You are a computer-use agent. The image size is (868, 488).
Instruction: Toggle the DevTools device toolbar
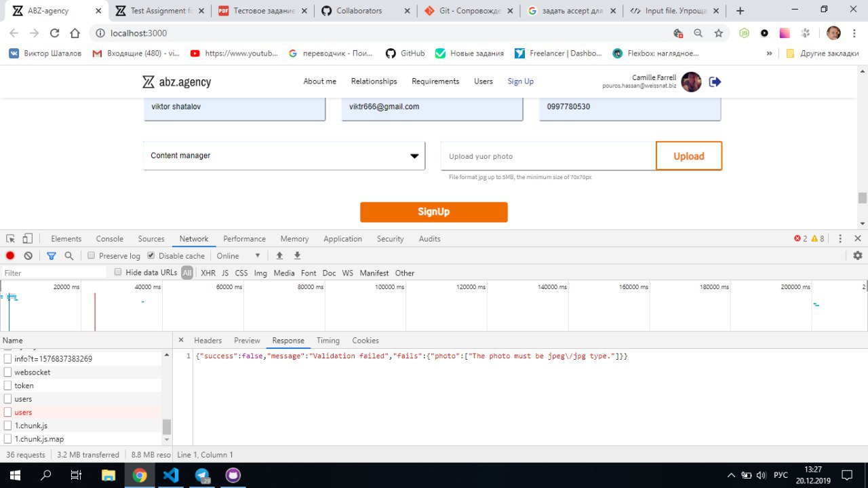(x=27, y=238)
